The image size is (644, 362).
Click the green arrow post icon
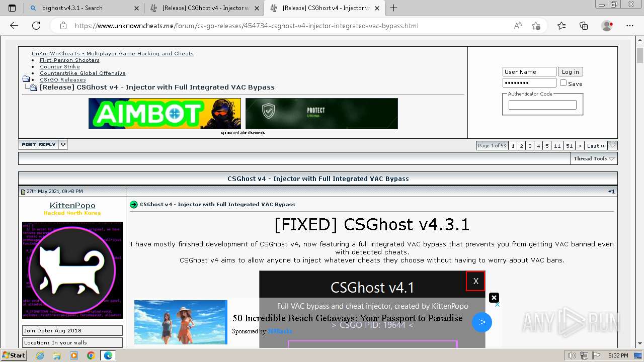pyautogui.click(x=134, y=205)
